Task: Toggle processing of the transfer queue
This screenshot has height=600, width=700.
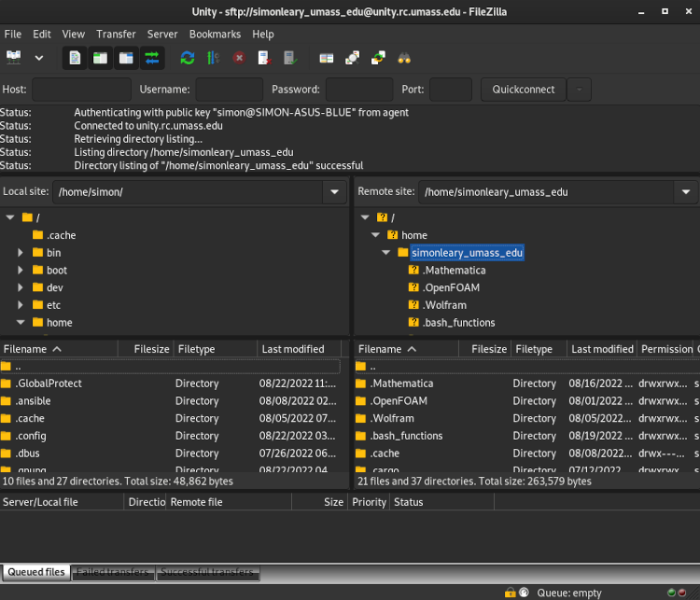Action: coord(214,57)
